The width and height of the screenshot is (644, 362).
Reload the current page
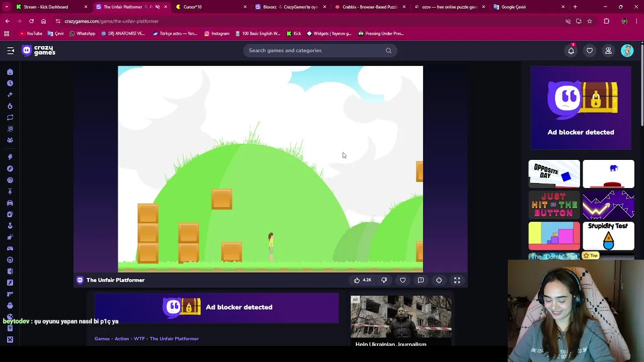click(x=31, y=21)
